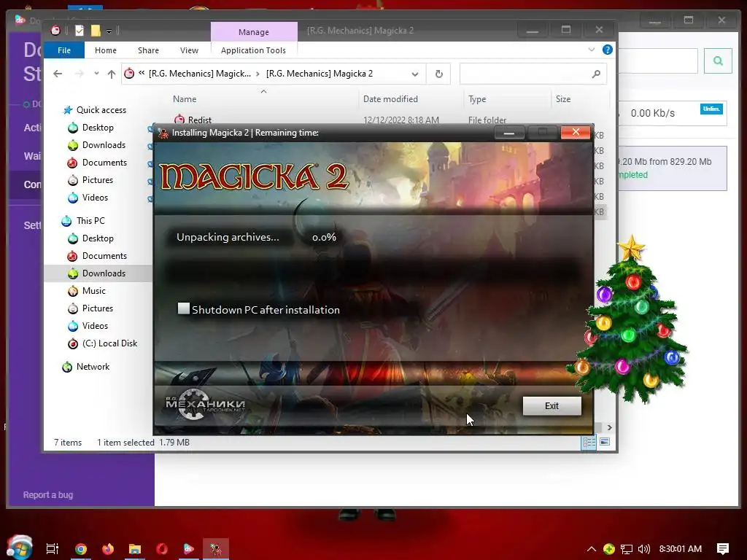This screenshot has width=747, height=560.
Task: Open Desktop under This PC
Action: pyautogui.click(x=98, y=238)
